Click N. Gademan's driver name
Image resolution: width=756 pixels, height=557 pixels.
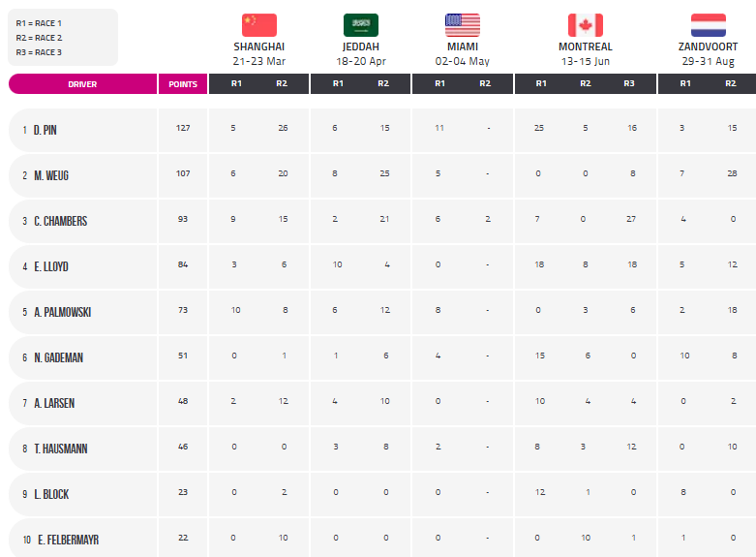tap(58, 357)
